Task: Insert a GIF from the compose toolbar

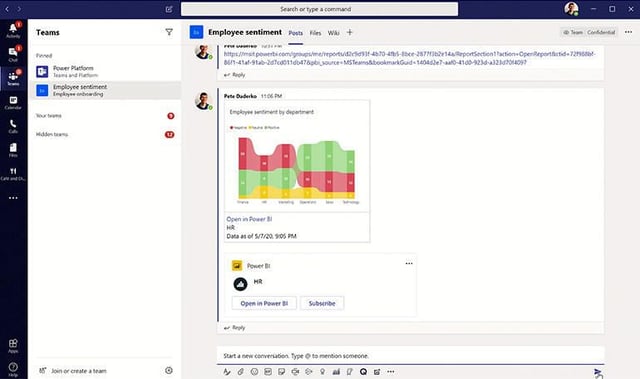Action: pos(268,372)
